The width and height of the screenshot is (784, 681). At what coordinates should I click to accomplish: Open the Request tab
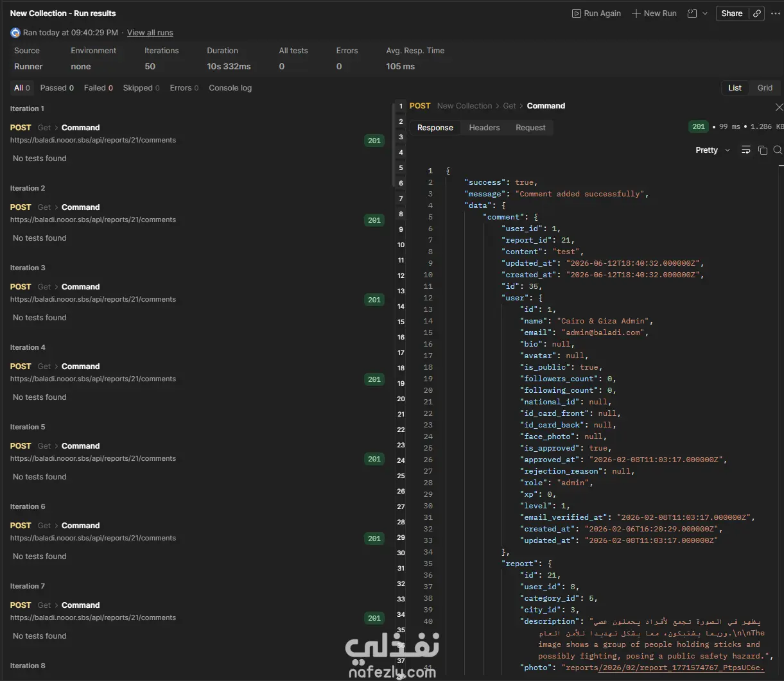[530, 128]
